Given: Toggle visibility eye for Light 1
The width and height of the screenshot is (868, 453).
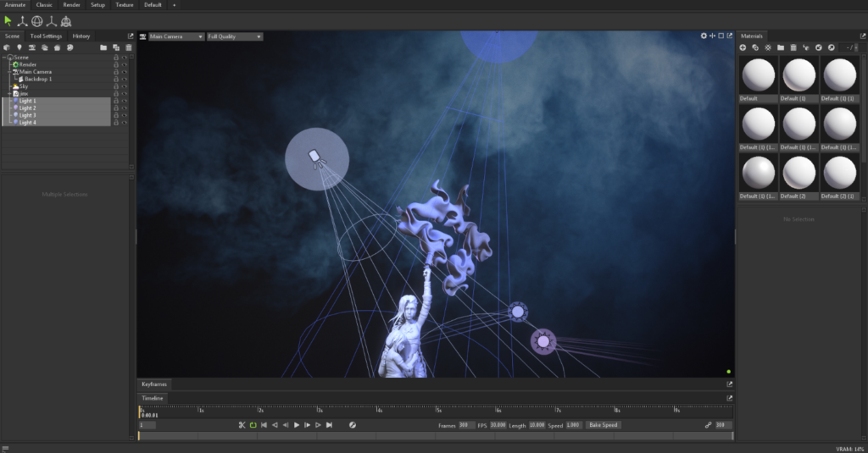Looking at the screenshot, I should click(124, 102).
